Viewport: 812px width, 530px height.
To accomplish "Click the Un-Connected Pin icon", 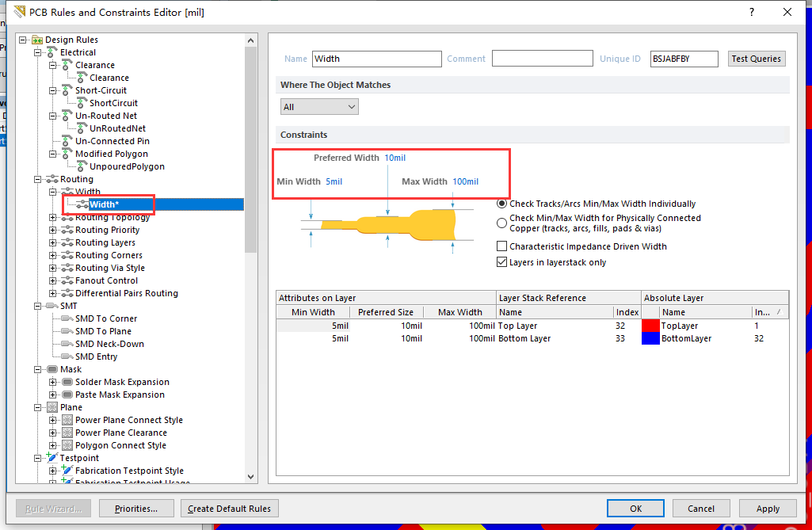I will (x=67, y=141).
